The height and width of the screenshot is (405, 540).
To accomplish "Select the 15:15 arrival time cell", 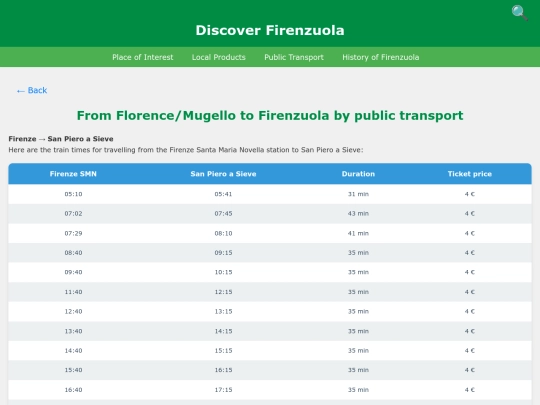I will tap(223, 351).
